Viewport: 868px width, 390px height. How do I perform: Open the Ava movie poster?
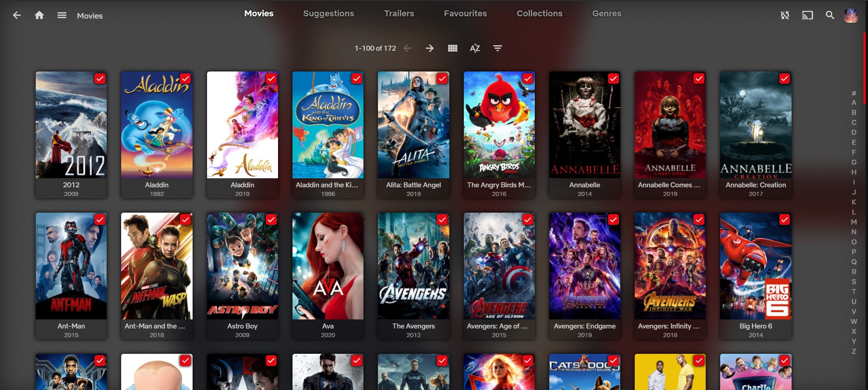(328, 266)
